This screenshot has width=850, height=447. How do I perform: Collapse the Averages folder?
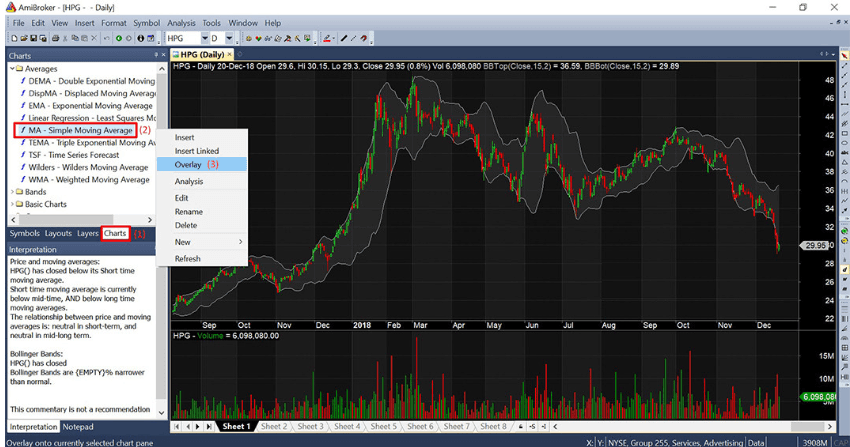click(x=12, y=69)
